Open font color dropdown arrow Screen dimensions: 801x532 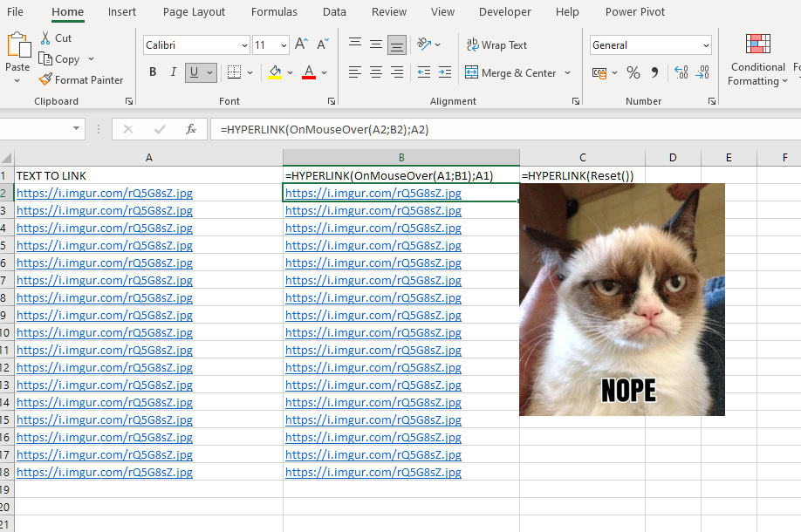click(x=324, y=72)
